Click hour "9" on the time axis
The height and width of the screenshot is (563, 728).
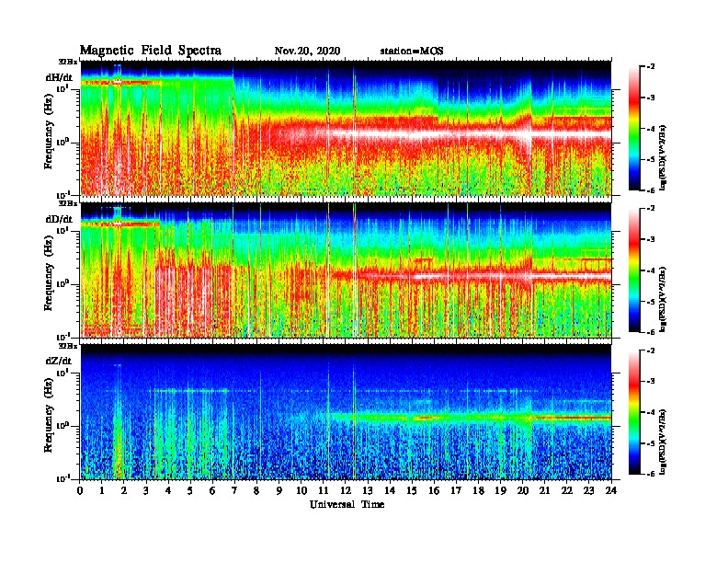(x=279, y=490)
